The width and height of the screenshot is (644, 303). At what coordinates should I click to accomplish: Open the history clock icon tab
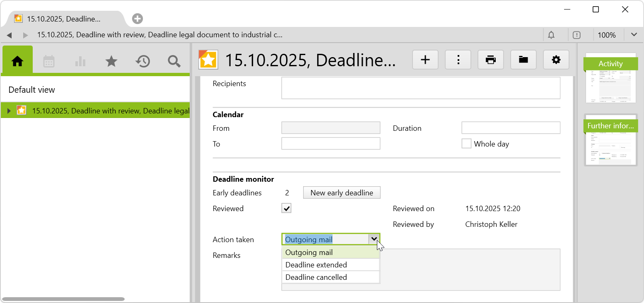(x=142, y=61)
